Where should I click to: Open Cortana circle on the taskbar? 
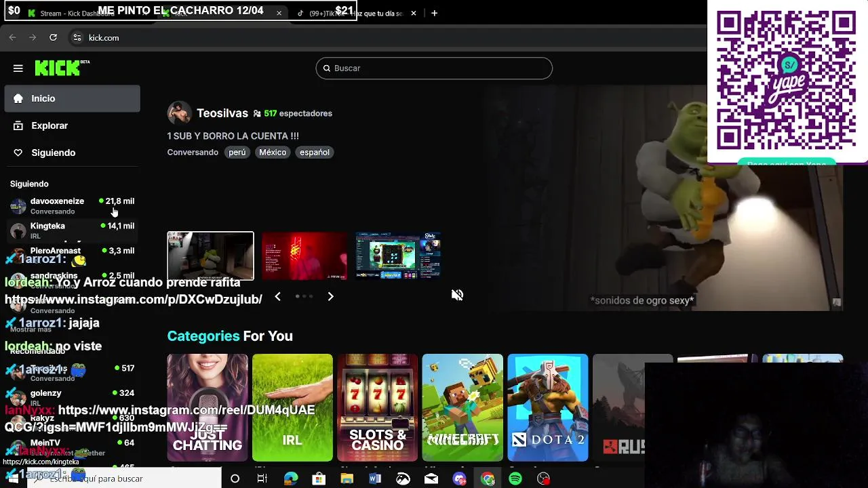[235, 479]
